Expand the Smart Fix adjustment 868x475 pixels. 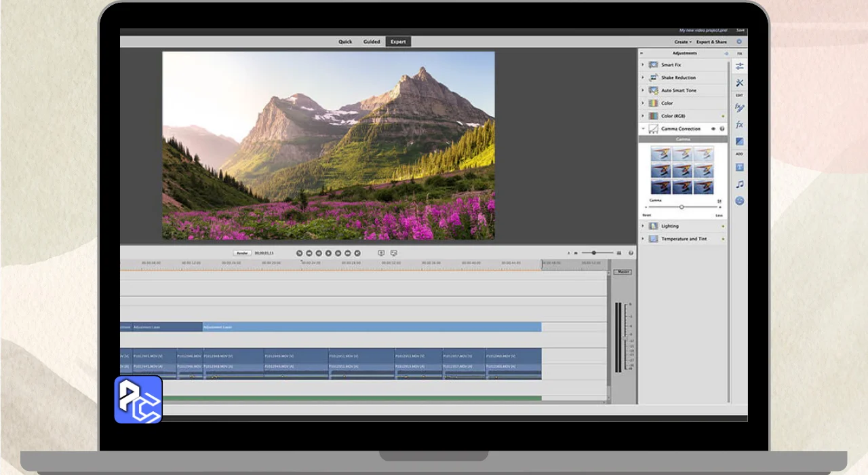[643, 65]
